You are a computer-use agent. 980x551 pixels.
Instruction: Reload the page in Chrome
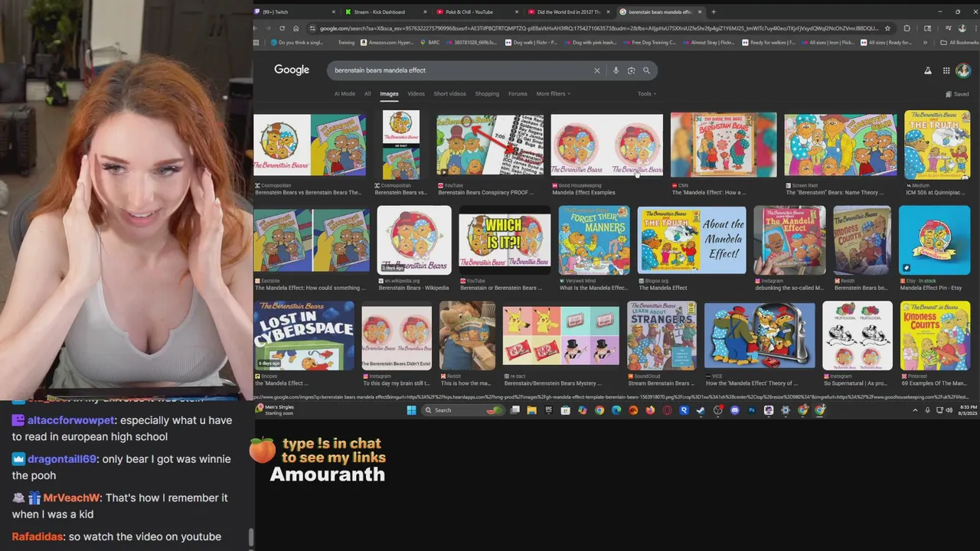[x=283, y=28]
